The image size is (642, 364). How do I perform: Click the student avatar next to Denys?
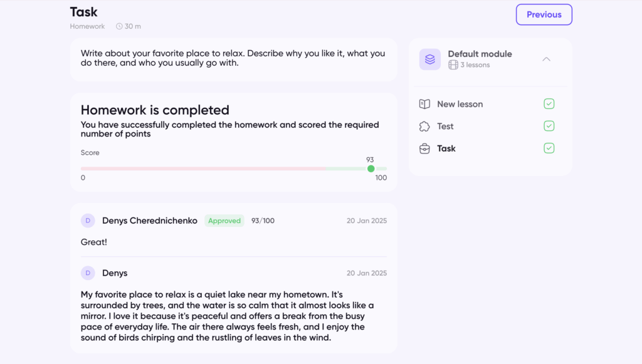88,273
